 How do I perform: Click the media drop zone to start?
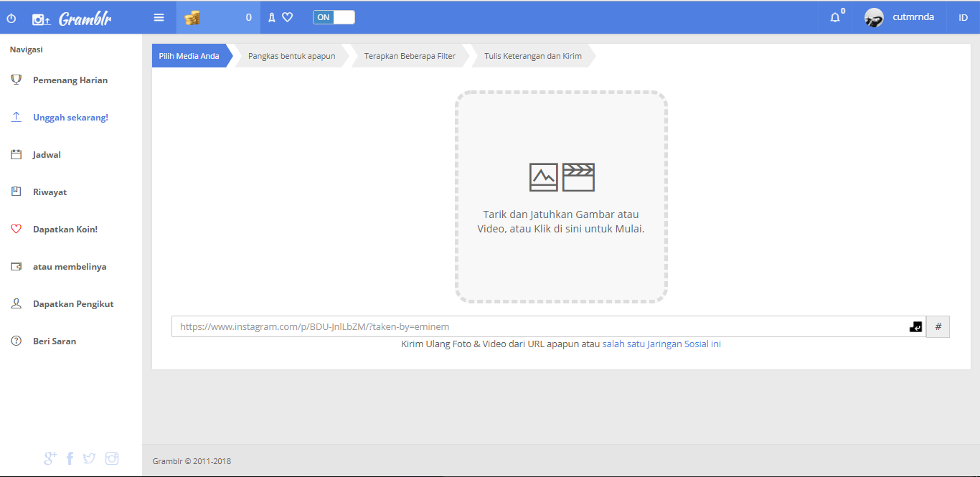(x=561, y=197)
